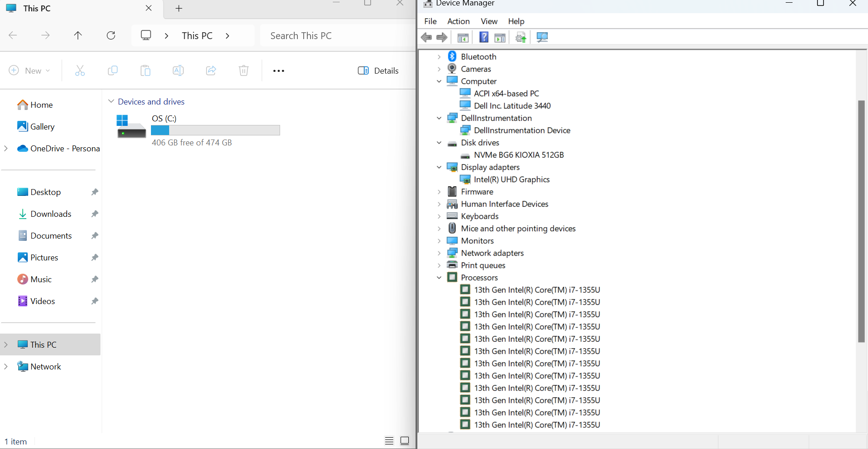Switch to details list view in status bar
The width and height of the screenshot is (868, 449).
click(x=389, y=441)
